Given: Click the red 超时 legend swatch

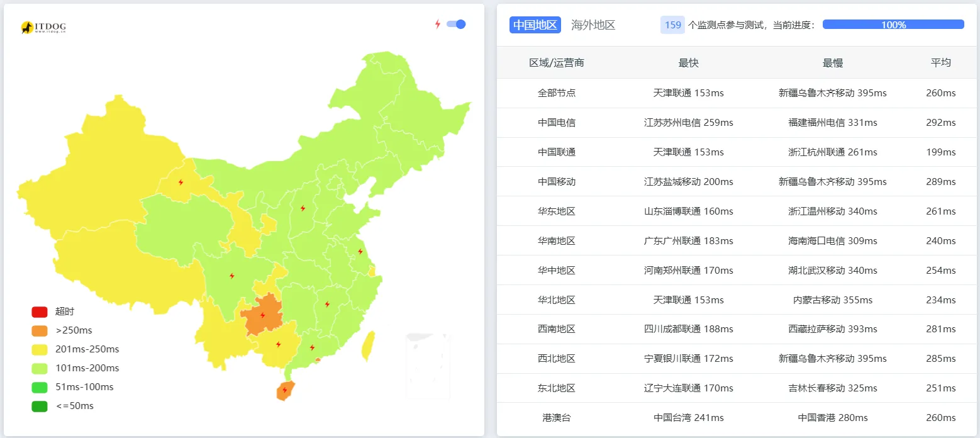Looking at the screenshot, I should [x=39, y=312].
